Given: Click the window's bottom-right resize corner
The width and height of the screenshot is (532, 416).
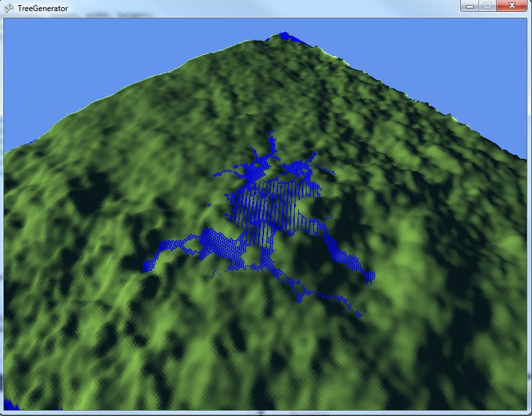Looking at the screenshot, I should point(529,413).
